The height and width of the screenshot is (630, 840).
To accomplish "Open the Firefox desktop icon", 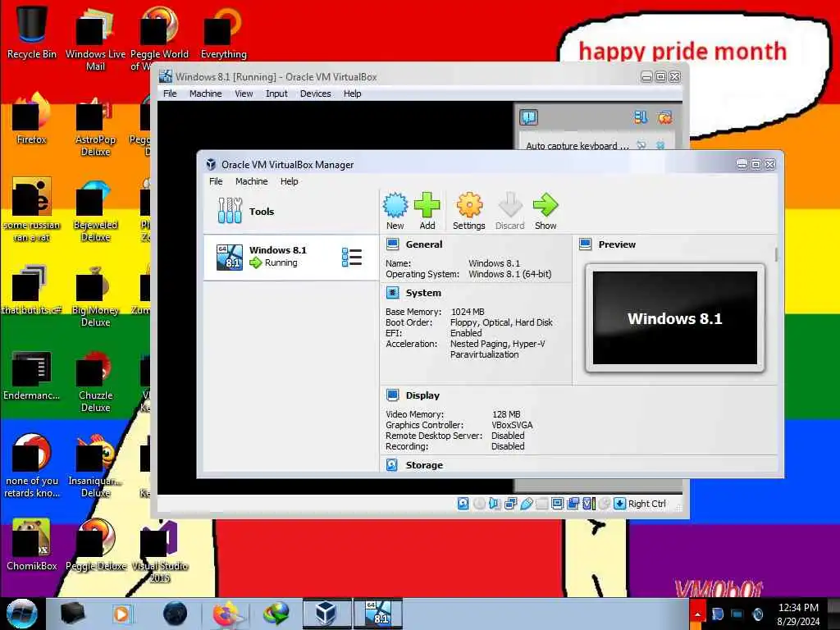I will click(32, 118).
